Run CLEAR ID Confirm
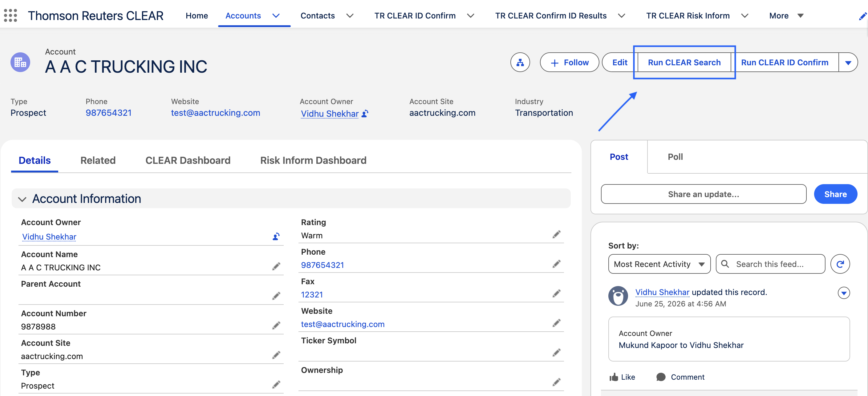The height and width of the screenshot is (396, 868). (785, 62)
